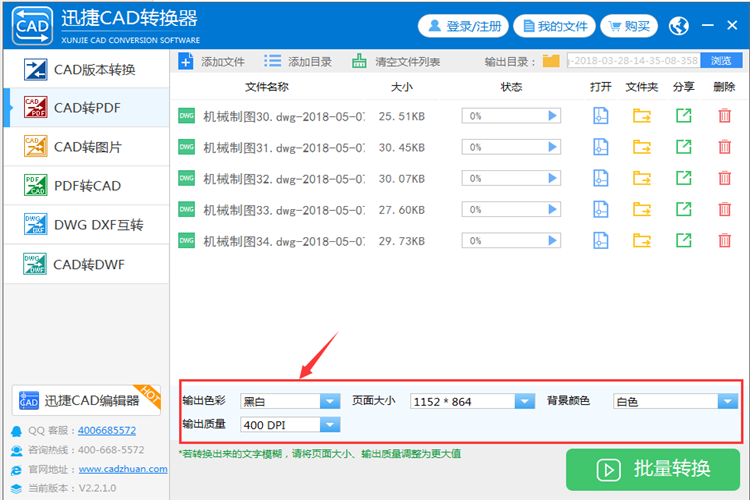750x500 pixels.
Task: Open the 背景颜色 dropdown showing 白色
Action: pos(675,401)
